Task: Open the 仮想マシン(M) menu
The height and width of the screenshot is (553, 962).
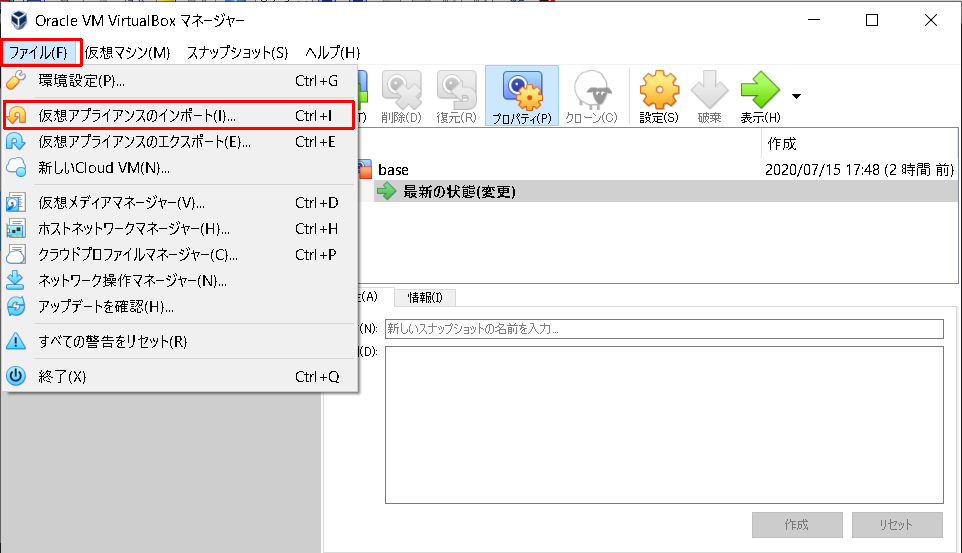Action: pyautogui.click(x=128, y=53)
